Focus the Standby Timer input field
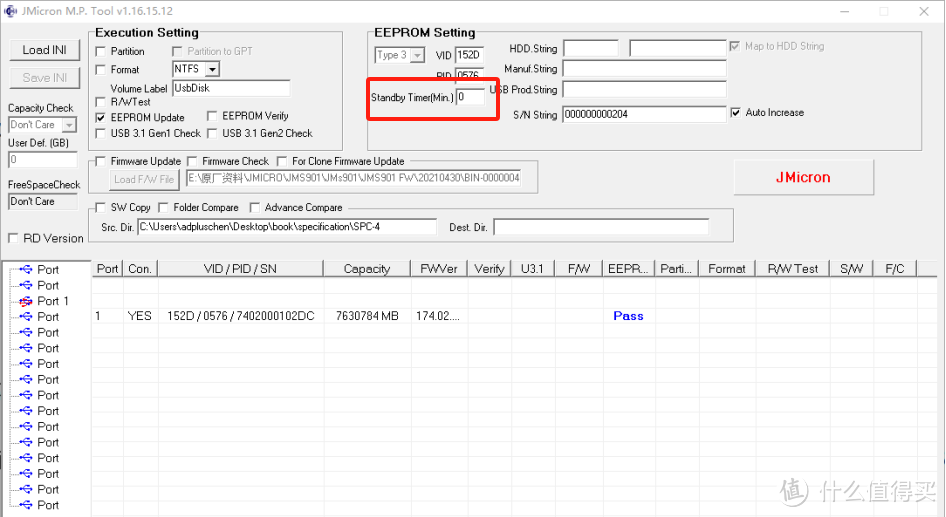Image resolution: width=946 pixels, height=517 pixels. coord(470,97)
